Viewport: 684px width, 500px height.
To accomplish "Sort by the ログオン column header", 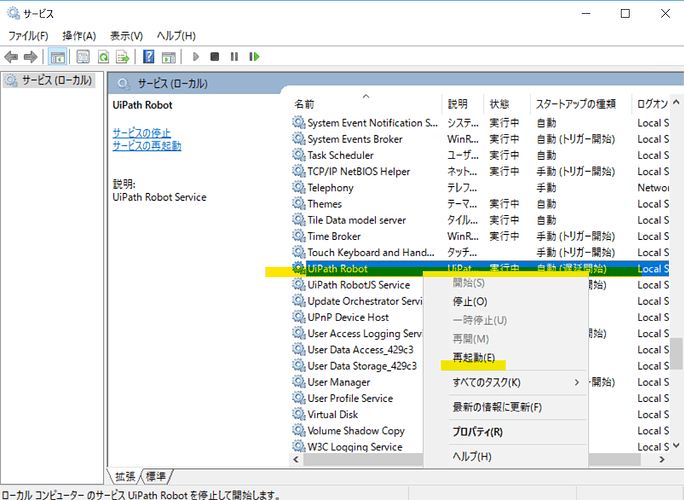I will (x=650, y=104).
